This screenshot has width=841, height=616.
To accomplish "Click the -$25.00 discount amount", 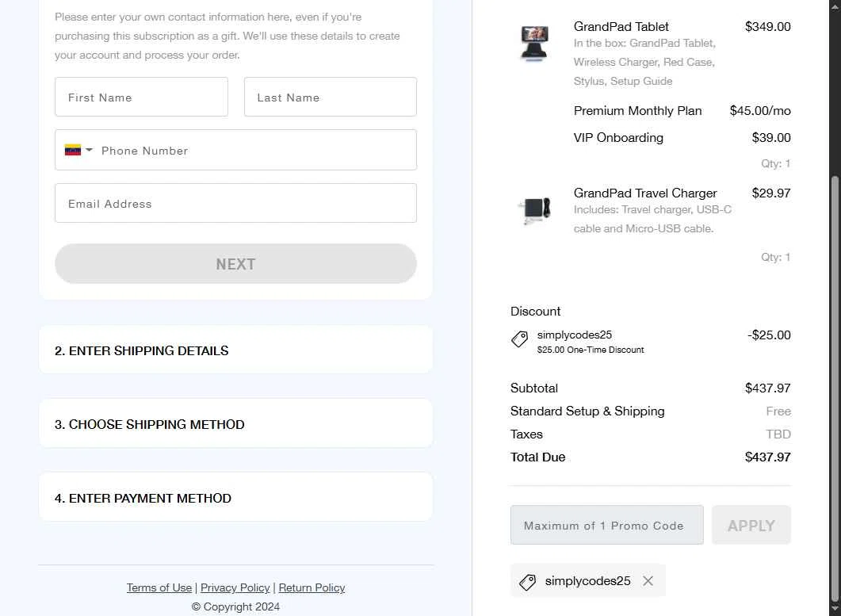I will [769, 335].
